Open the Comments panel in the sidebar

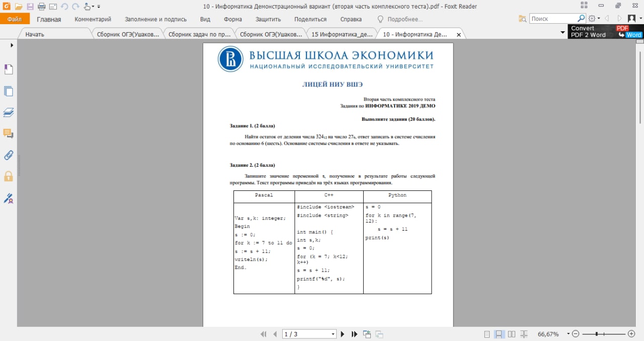click(x=9, y=133)
